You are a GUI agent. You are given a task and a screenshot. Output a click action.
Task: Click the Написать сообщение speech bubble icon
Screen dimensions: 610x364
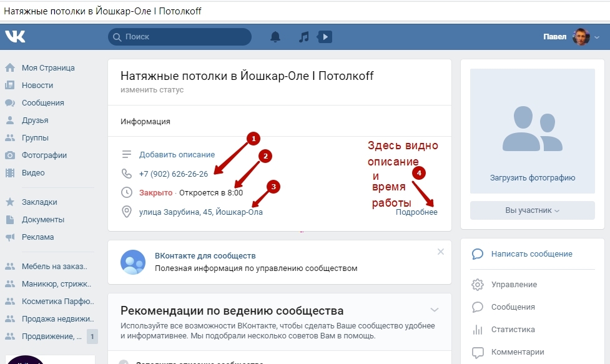click(x=478, y=254)
